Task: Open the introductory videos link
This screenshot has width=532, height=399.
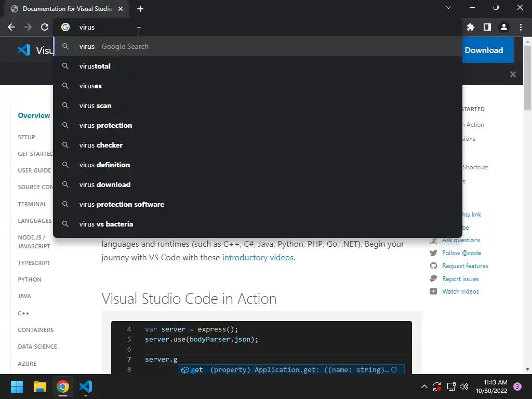Action: pos(258,258)
